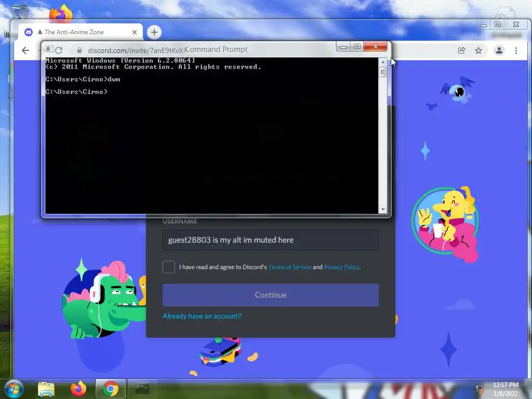Click Command Prompt scrollbar up arrow
The image size is (532, 399).
click(x=383, y=62)
